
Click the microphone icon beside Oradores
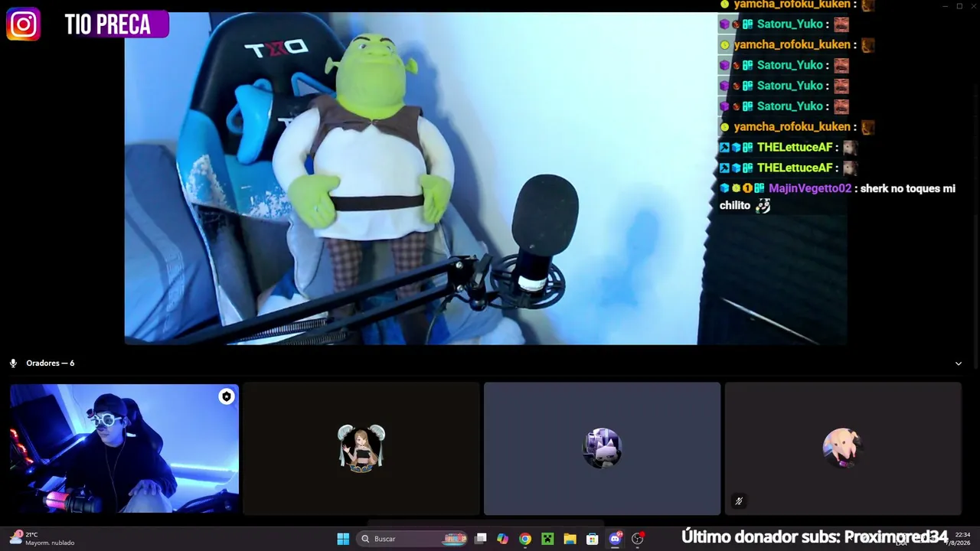(x=13, y=364)
